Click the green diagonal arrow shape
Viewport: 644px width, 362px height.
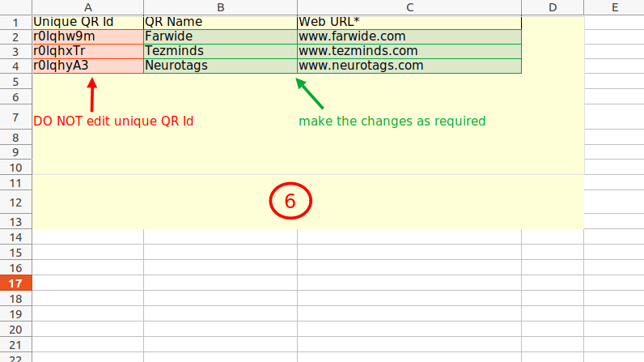pyautogui.click(x=310, y=93)
